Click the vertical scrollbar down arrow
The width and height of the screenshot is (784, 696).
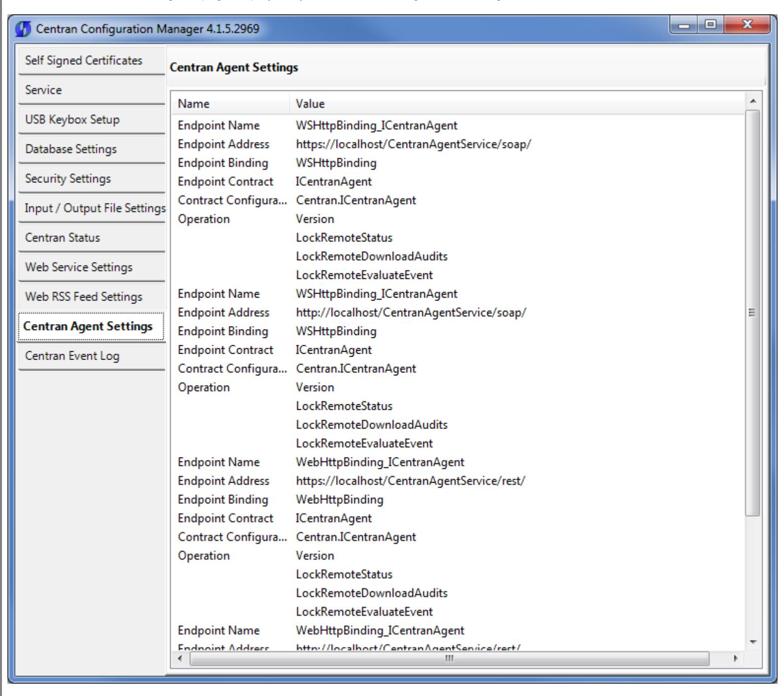pos(753,641)
